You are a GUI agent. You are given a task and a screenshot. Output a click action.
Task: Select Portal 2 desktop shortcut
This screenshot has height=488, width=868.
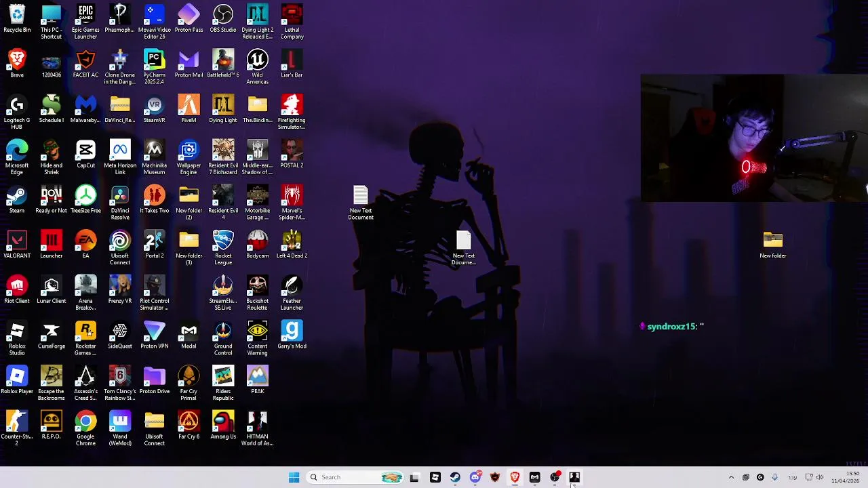click(155, 245)
